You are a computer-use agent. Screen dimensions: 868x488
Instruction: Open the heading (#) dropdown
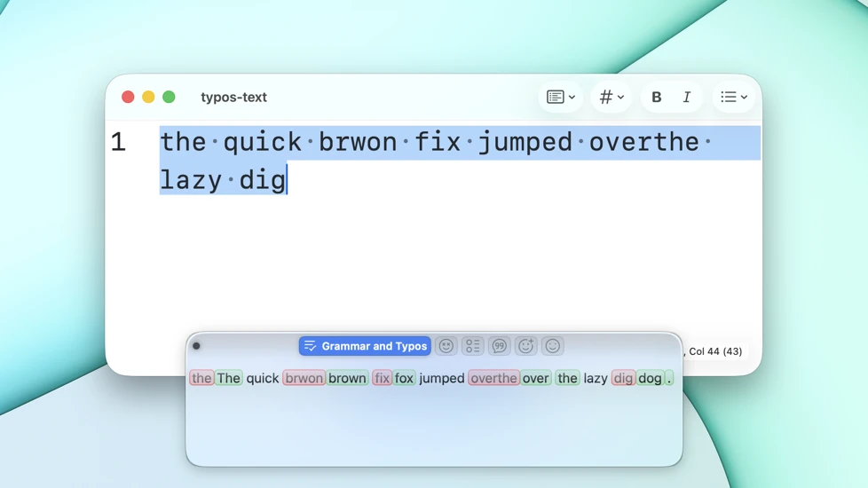(612, 97)
